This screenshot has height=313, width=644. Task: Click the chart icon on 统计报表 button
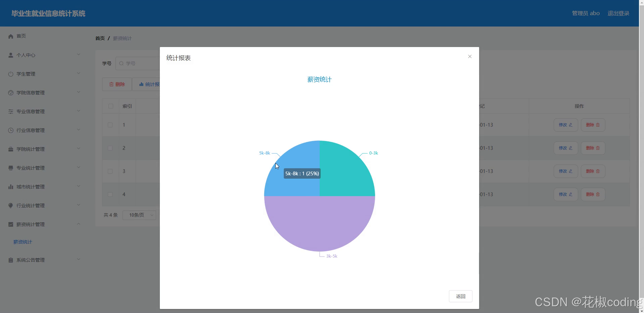tap(141, 84)
